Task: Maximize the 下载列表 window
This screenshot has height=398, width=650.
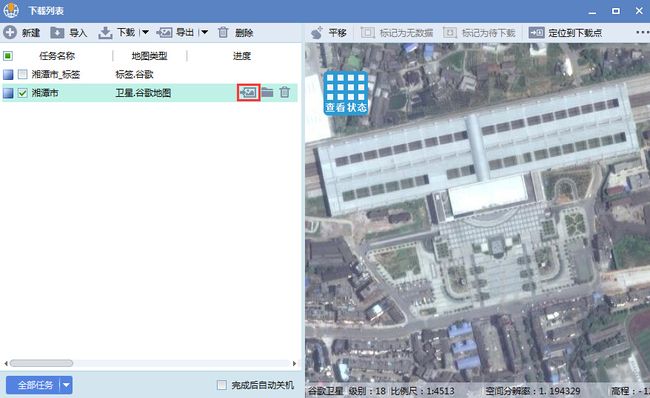Action: 616,11
